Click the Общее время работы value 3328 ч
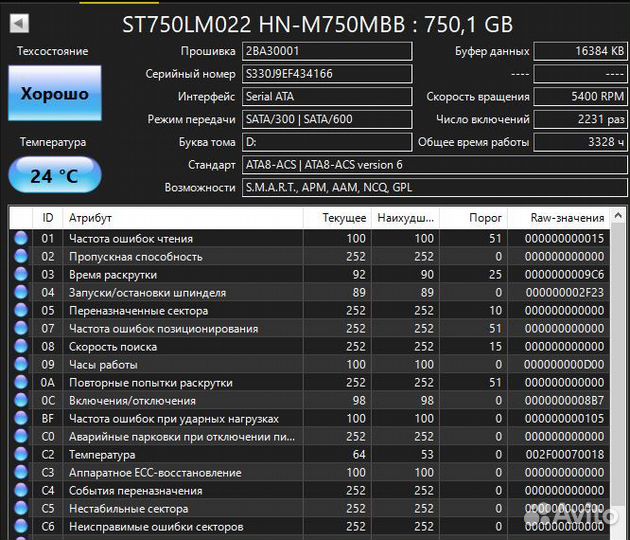The image size is (630, 540). (580, 142)
